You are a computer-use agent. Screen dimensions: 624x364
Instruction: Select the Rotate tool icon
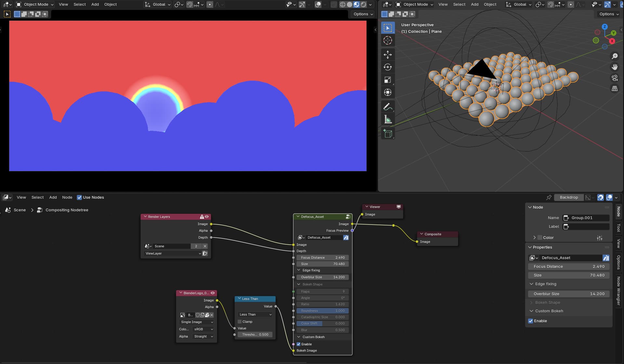[388, 67]
